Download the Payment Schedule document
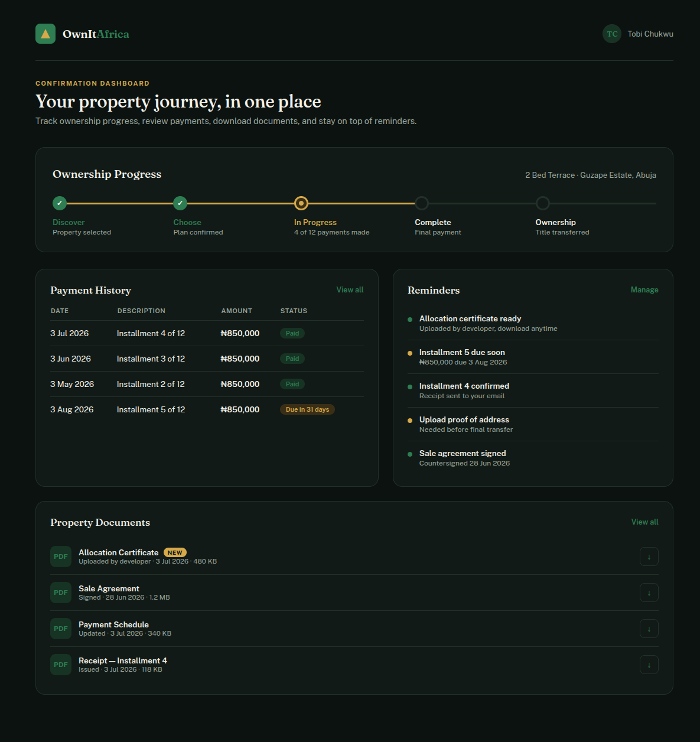The width and height of the screenshot is (700, 742). [649, 629]
